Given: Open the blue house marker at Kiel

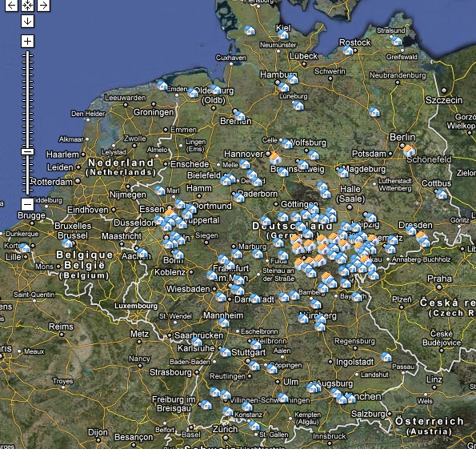Looking at the screenshot, I should [283, 34].
